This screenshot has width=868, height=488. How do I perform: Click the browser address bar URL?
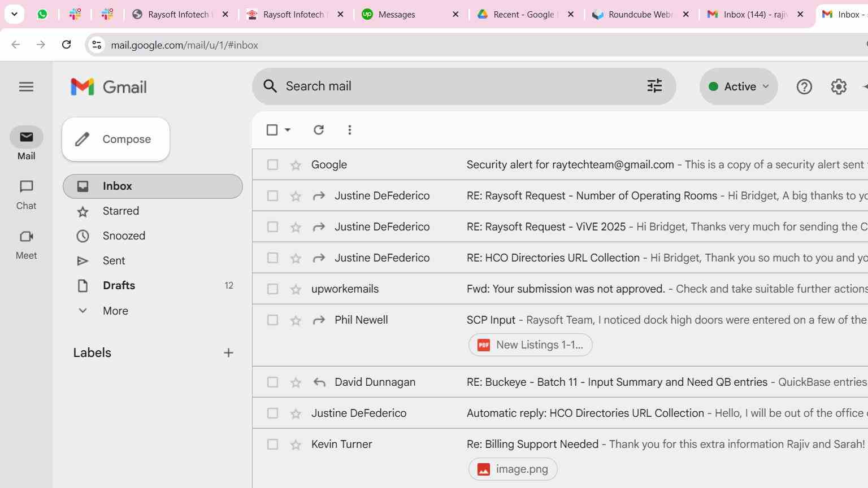point(184,45)
